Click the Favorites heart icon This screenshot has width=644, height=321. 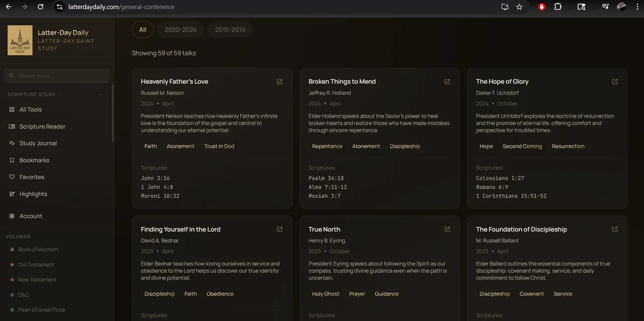12,177
